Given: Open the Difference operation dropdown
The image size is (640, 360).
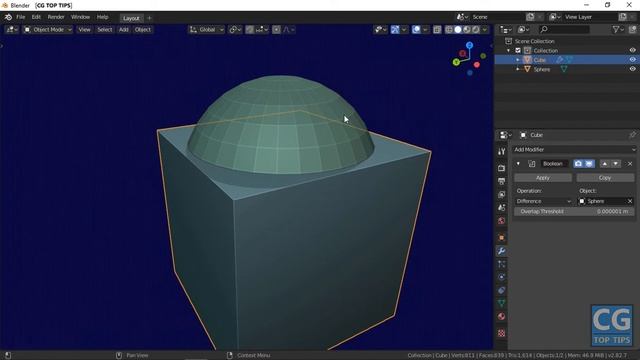Looking at the screenshot, I should point(543,201).
